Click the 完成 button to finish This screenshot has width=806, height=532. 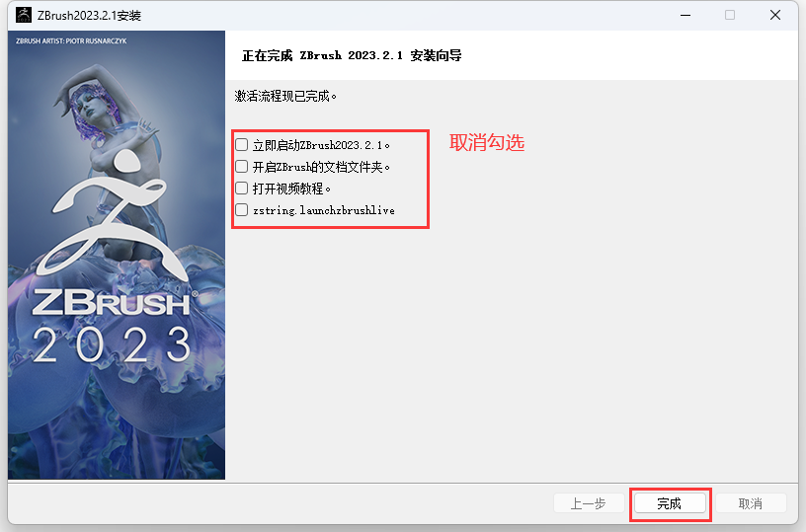pos(670,503)
